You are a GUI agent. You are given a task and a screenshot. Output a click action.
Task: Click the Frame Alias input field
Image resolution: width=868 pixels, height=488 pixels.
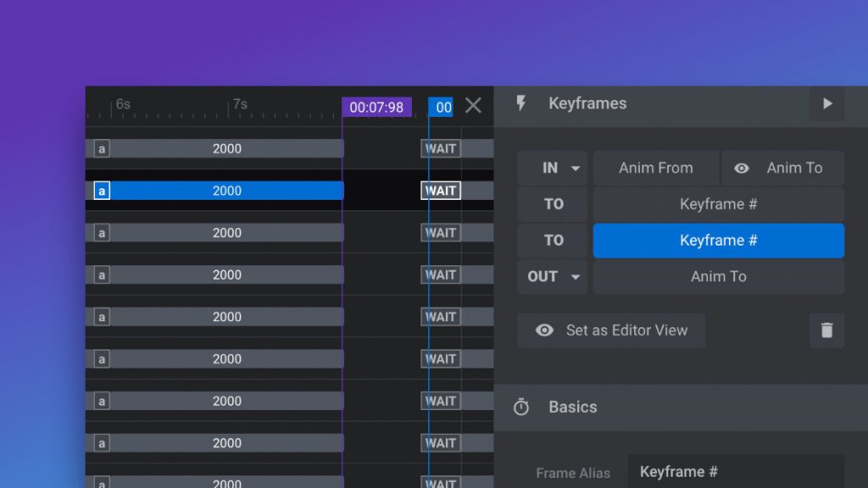tap(736, 472)
